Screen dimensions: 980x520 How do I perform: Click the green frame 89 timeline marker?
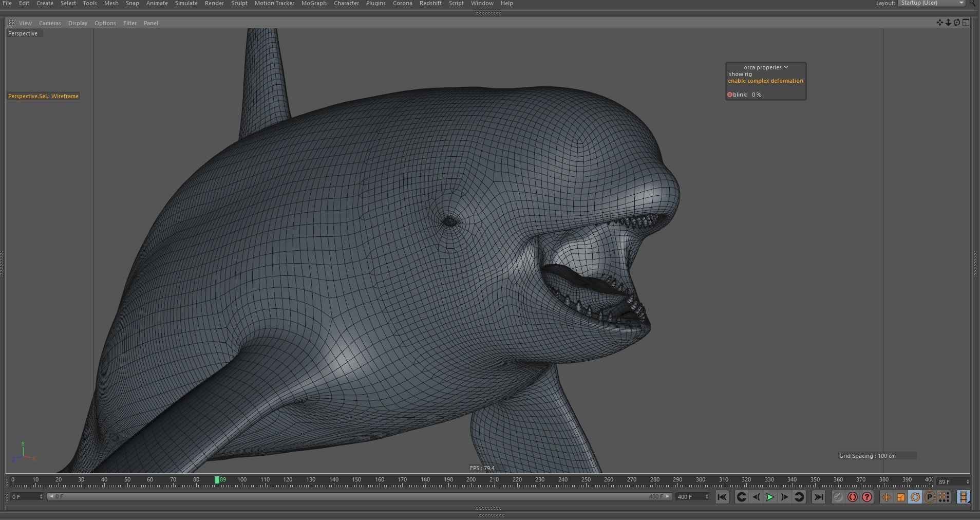pos(217,480)
